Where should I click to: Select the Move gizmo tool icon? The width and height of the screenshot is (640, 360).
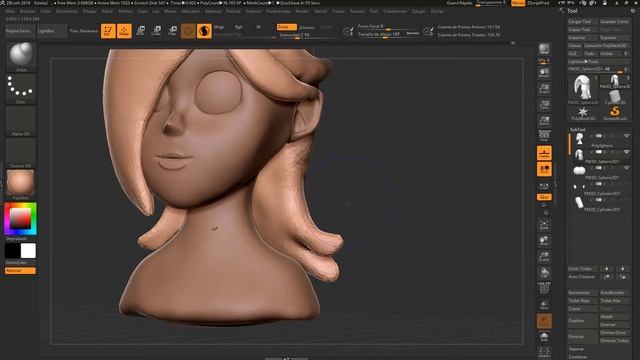pos(140,31)
